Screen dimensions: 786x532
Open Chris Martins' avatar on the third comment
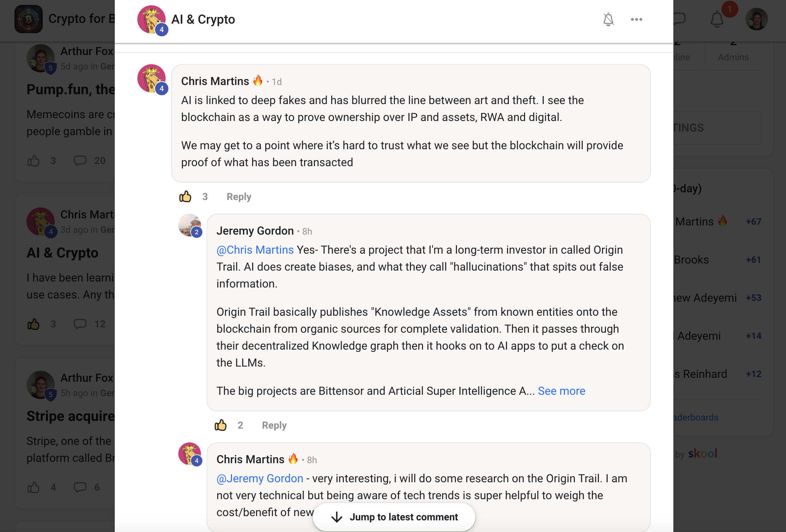[190, 454]
